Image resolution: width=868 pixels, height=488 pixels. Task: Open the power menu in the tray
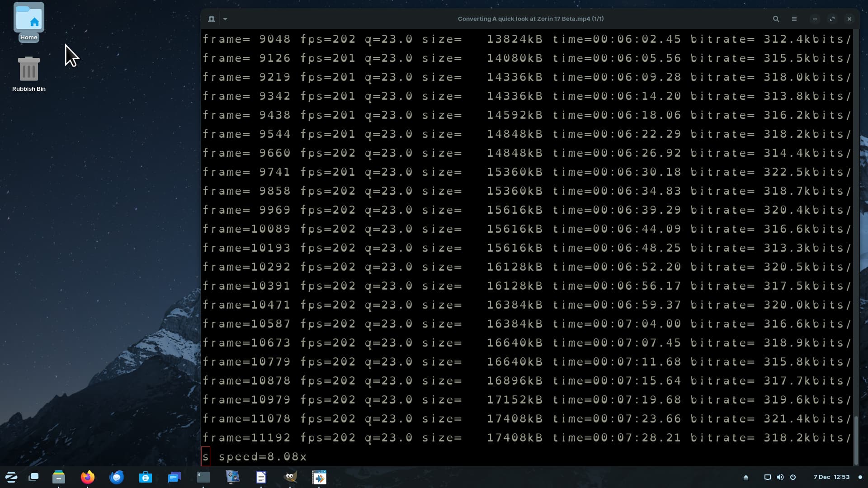pos(793,477)
